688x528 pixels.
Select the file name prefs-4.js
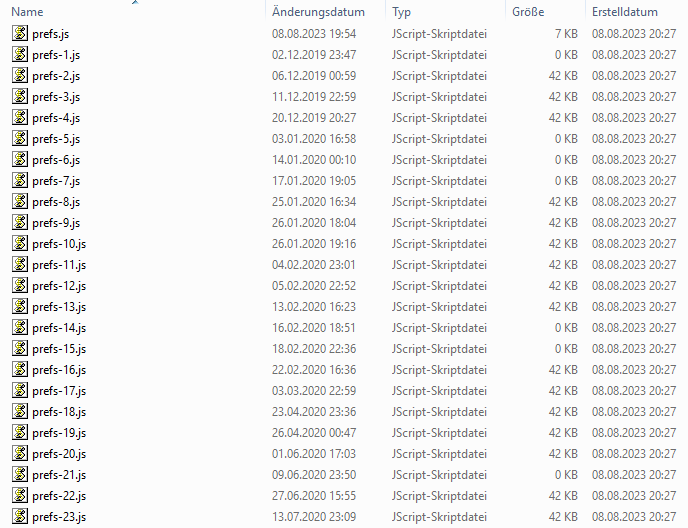[56, 118]
